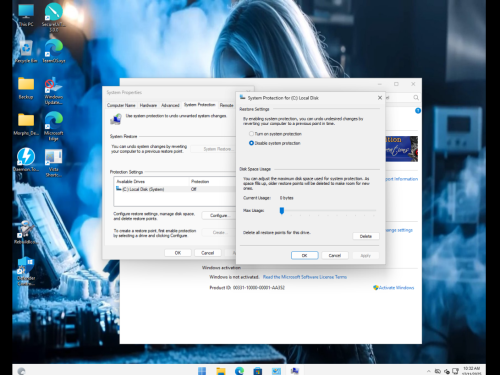Click the OEM logo banner in System window
The height and width of the screenshot is (375, 500).
coord(402,149)
